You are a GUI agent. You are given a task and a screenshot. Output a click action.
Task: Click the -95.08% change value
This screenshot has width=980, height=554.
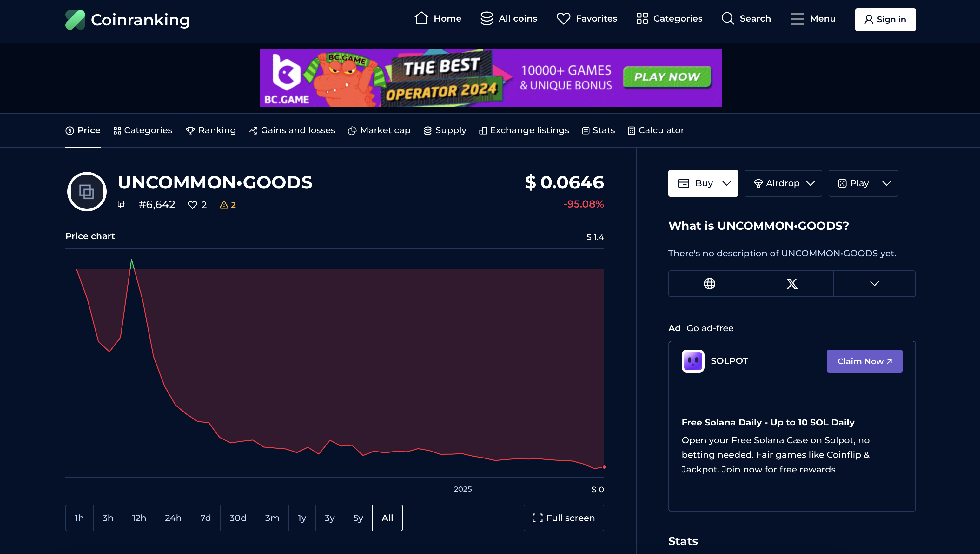(584, 204)
